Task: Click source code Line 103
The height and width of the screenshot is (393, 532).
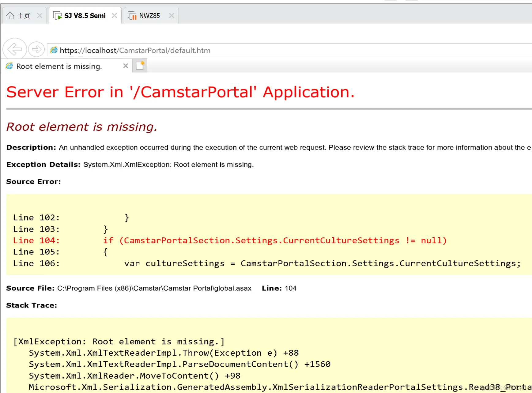Action: click(60, 229)
